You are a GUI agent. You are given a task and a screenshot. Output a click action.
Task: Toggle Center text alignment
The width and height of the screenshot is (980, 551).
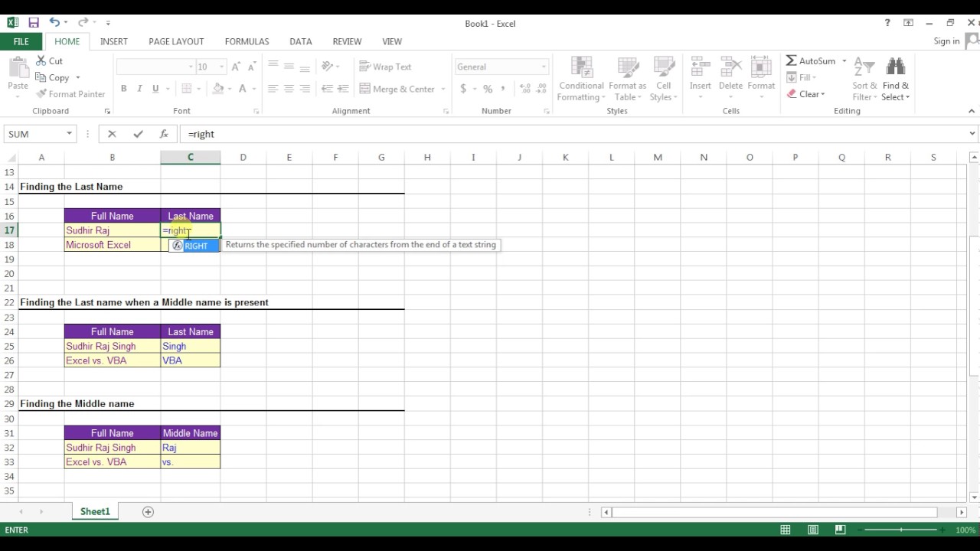tap(289, 89)
